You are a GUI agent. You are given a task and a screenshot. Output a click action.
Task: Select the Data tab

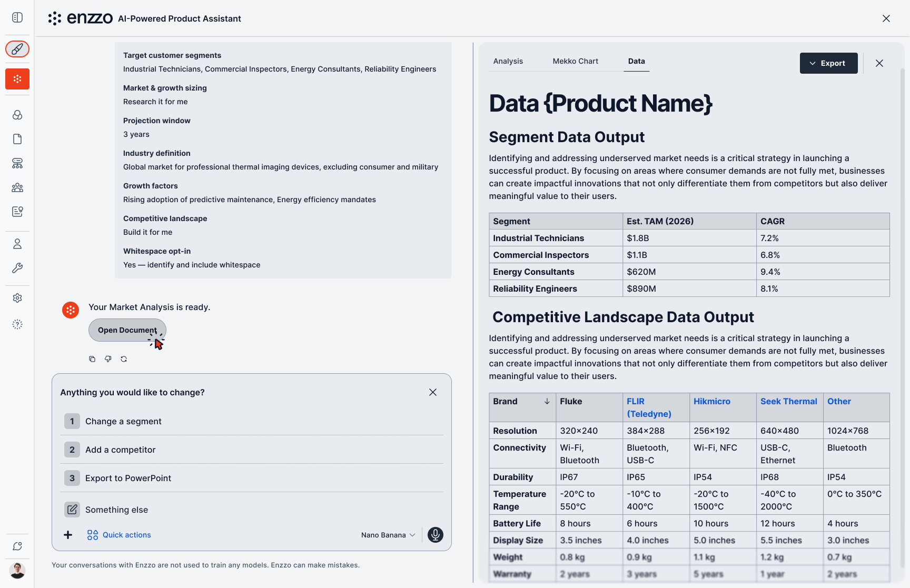pos(637,61)
